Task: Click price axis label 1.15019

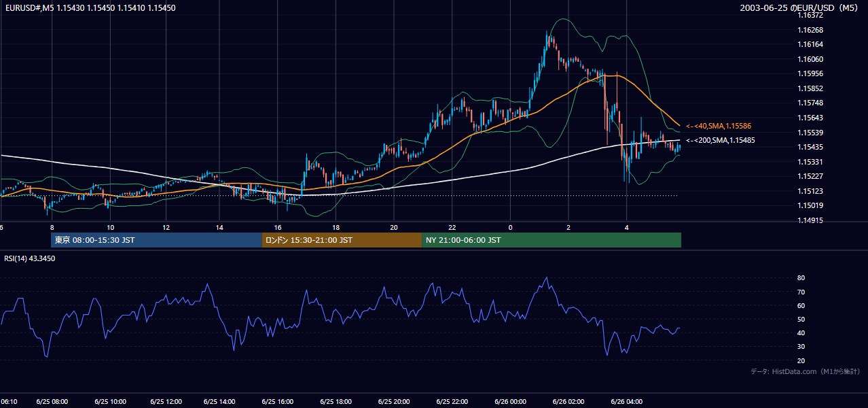Action: tap(811, 205)
